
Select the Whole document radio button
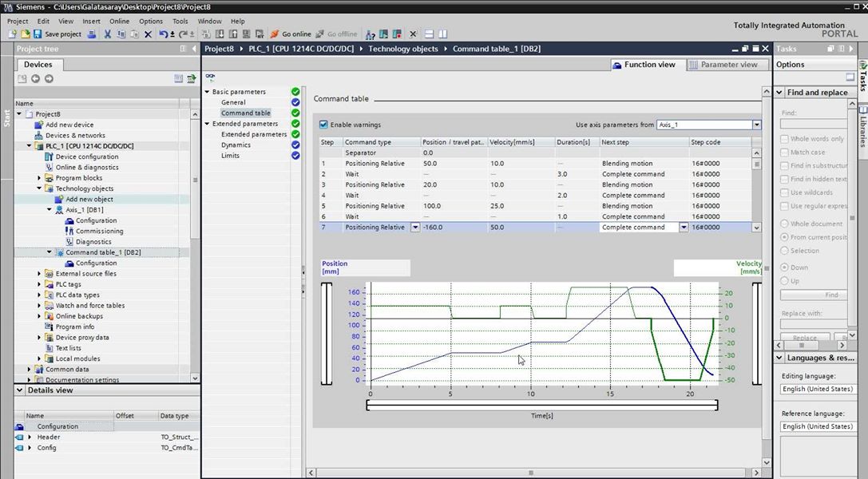tap(784, 224)
